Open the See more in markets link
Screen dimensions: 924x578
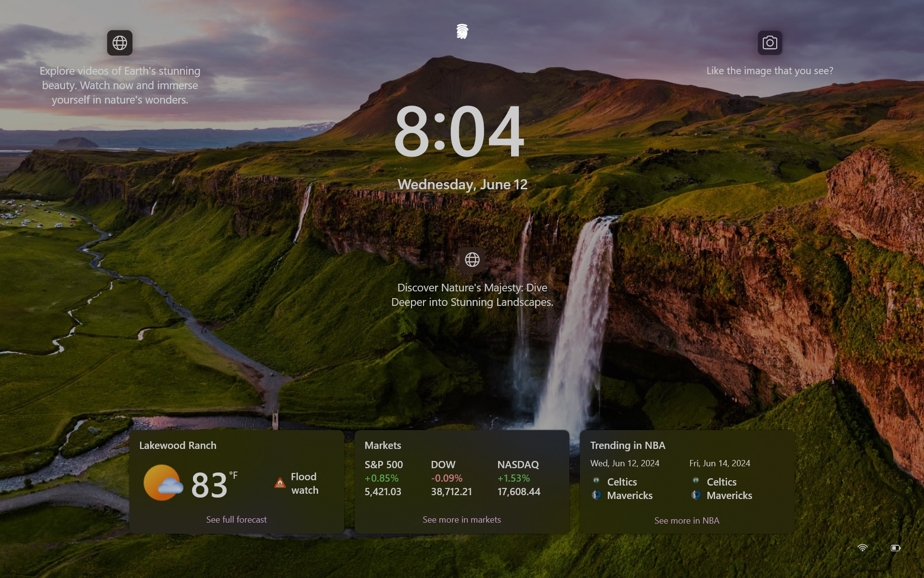pos(462,520)
